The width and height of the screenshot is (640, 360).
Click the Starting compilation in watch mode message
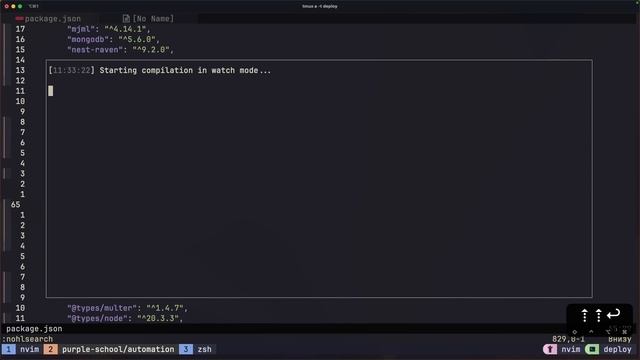pos(185,70)
